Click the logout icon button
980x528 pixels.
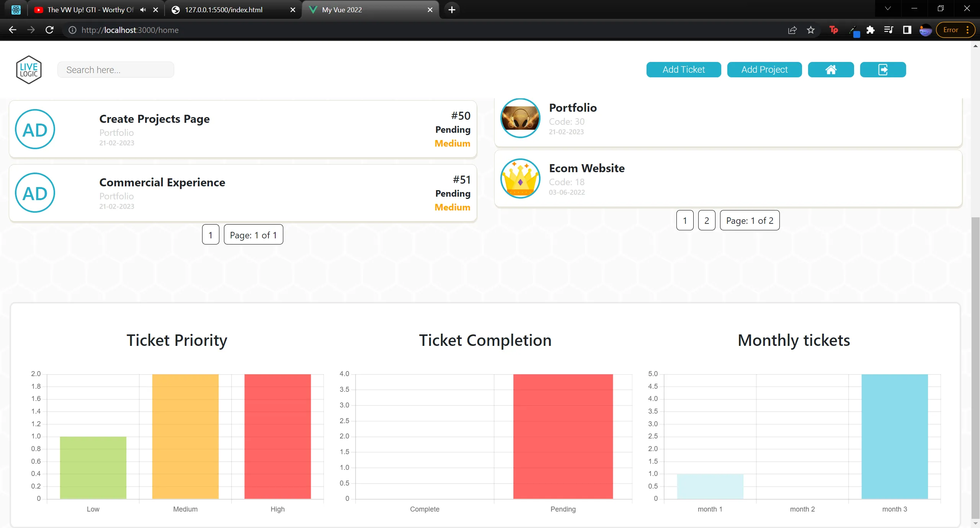(x=883, y=69)
